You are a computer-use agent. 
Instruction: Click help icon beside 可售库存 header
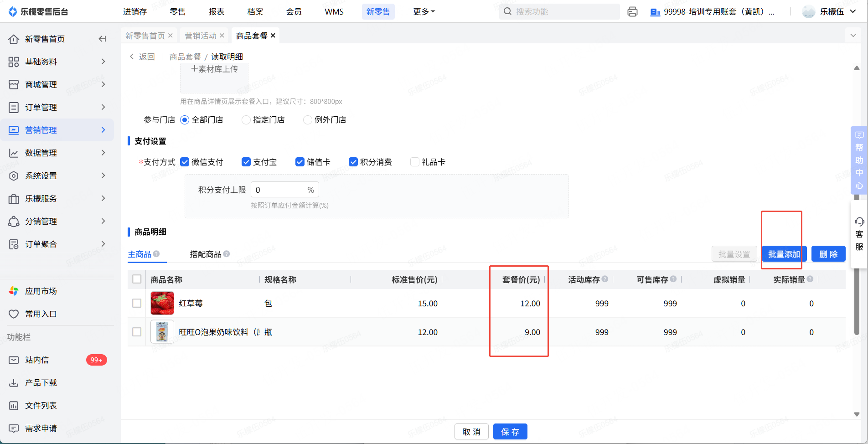[673, 279]
